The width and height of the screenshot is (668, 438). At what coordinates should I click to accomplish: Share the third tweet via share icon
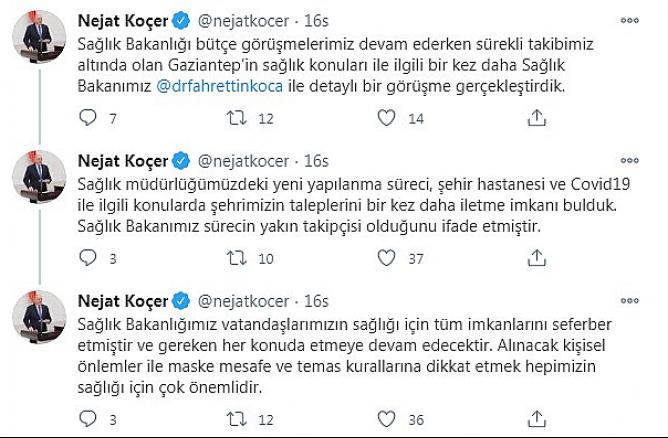click(537, 419)
